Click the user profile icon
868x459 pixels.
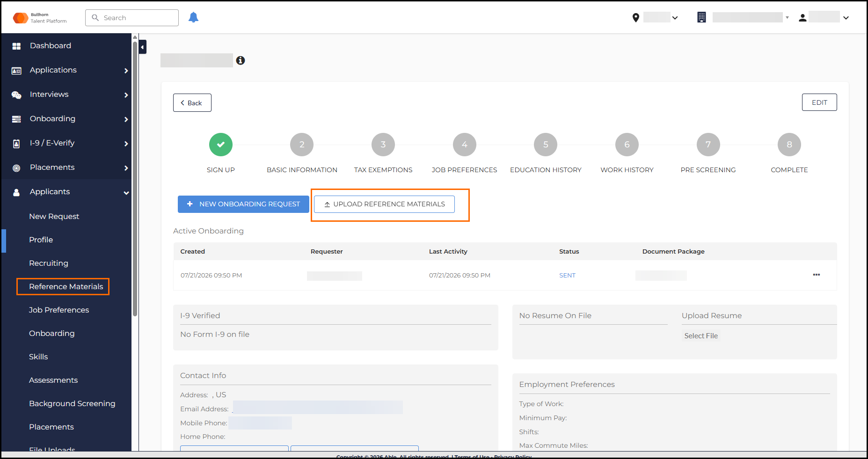coord(802,18)
